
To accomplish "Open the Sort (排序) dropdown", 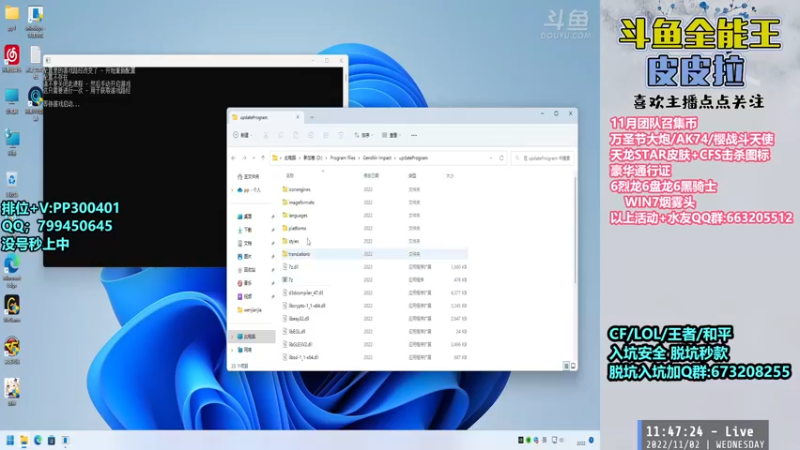I will (363, 135).
